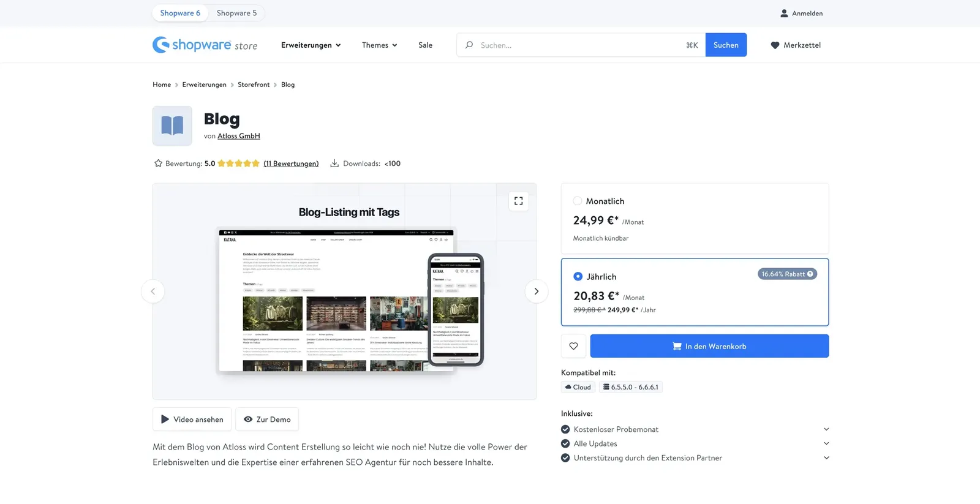Open the Erweiterungen dropdown menu

311,45
